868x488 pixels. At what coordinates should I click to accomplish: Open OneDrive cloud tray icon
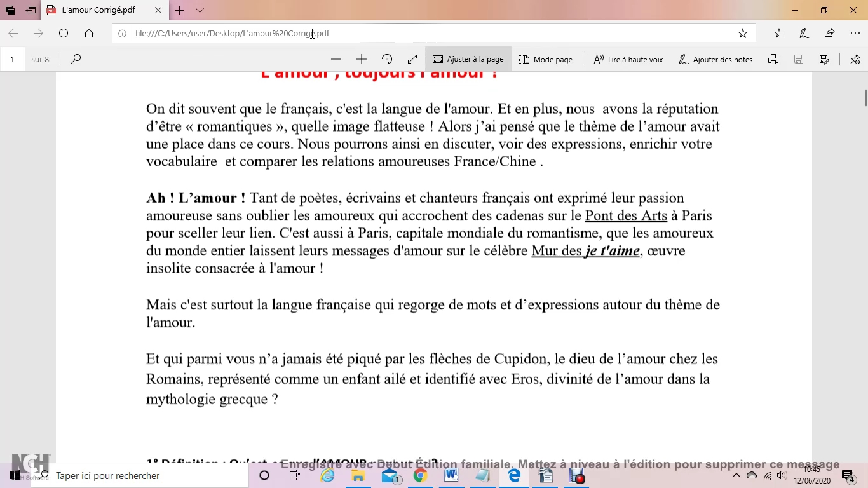(752, 475)
